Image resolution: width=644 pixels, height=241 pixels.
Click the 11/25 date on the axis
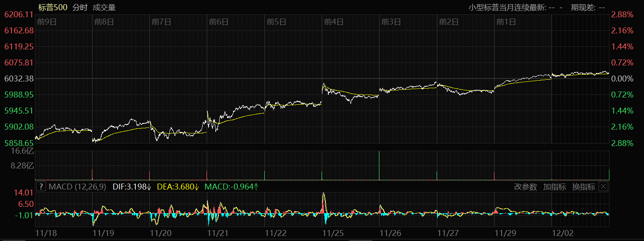333,233
